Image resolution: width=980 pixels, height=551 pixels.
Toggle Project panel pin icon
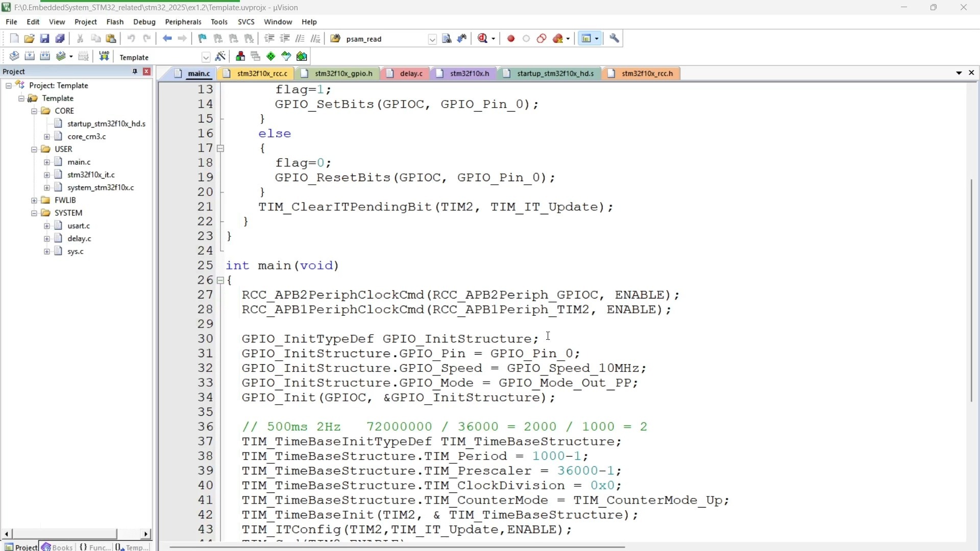135,71
